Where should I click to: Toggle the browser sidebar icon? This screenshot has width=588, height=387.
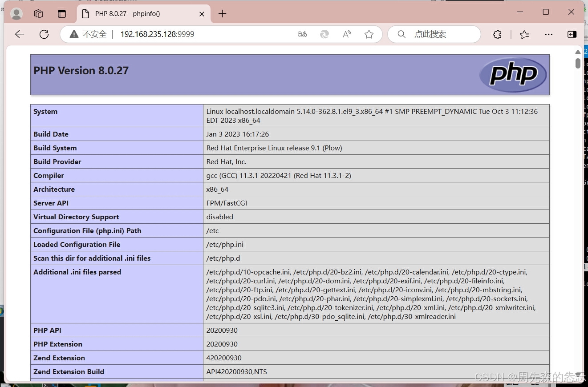point(572,34)
